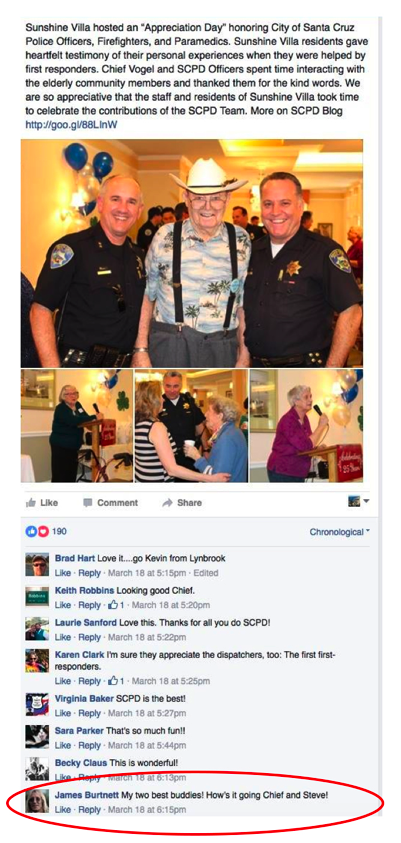This screenshot has width=401, height=843.
Task: Click the thumbs-up count on Karen Clark's comment
Action: [116, 681]
